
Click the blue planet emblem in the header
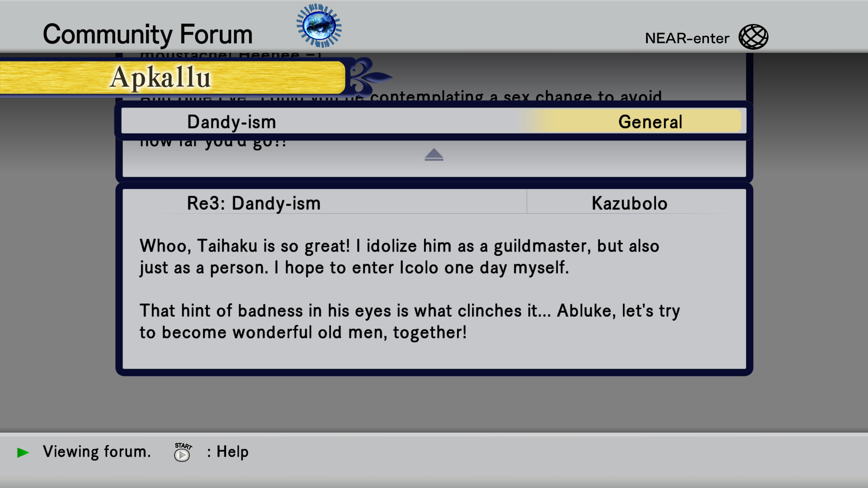click(319, 26)
